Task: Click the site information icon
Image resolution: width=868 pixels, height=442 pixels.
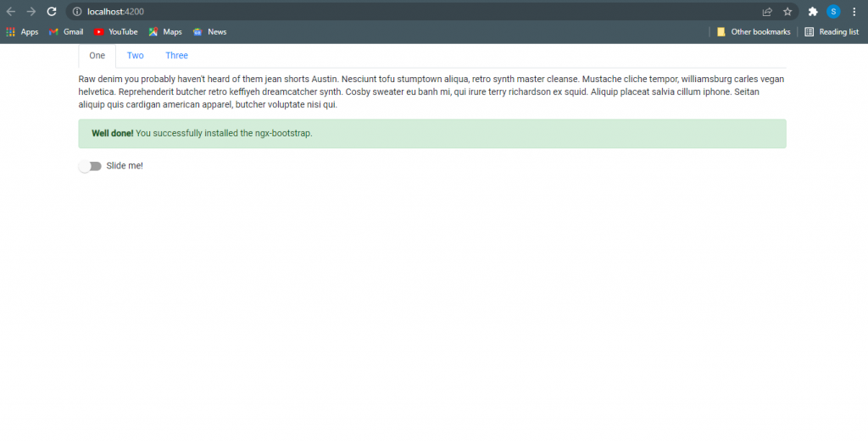Action: [76, 12]
